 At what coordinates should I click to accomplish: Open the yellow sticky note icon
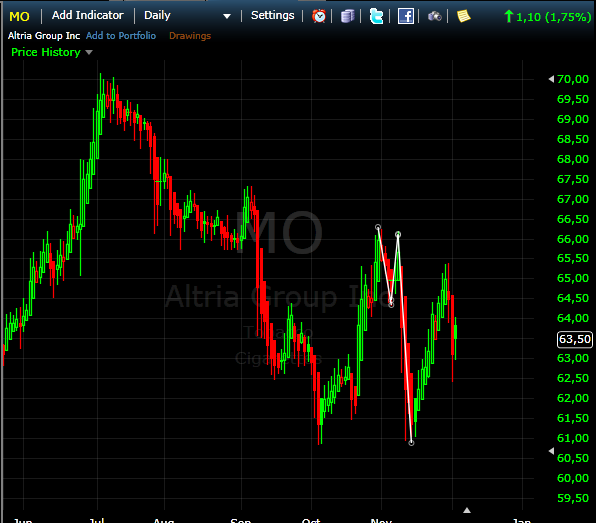pos(463,16)
